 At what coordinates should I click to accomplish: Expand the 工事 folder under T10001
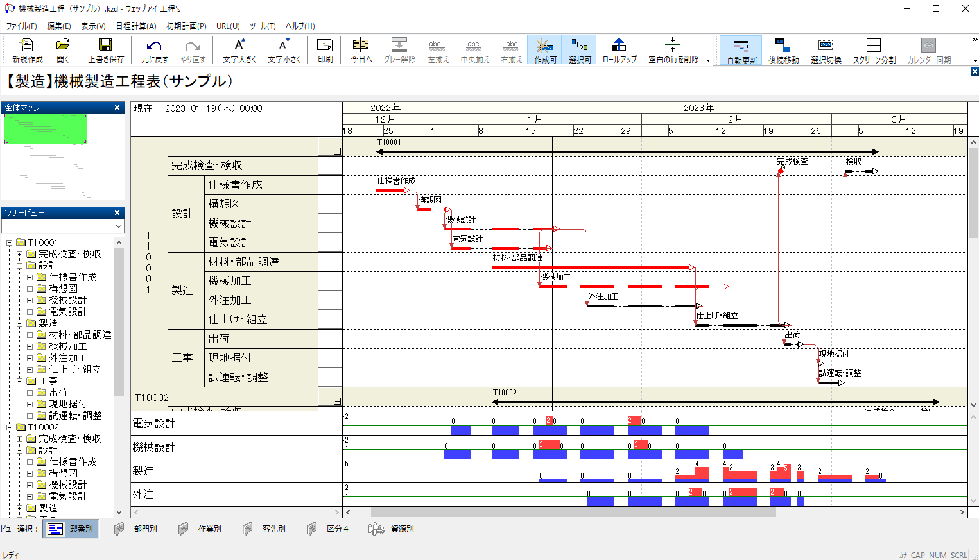tap(20, 381)
